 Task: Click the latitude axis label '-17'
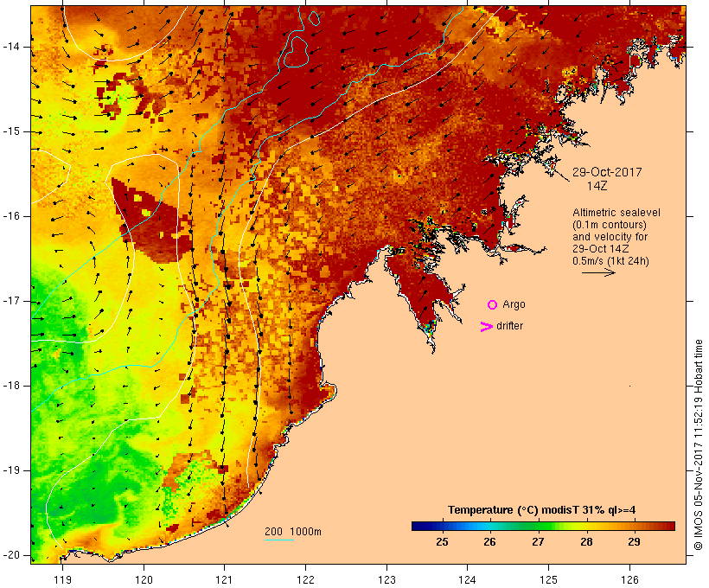tap(11, 301)
